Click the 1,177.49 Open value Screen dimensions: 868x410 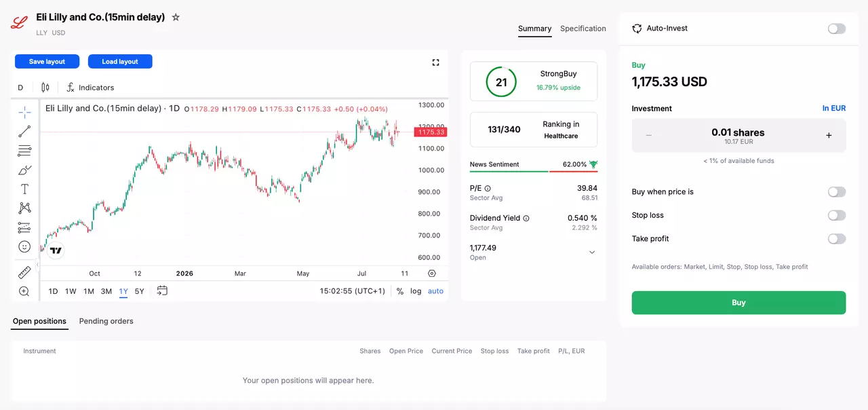click(x=483, y=248)
